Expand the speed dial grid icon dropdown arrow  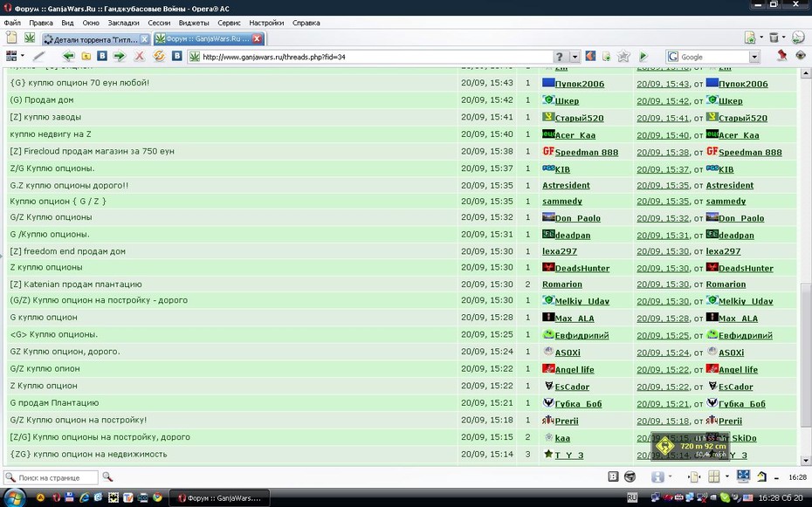[x=23, y=56]
